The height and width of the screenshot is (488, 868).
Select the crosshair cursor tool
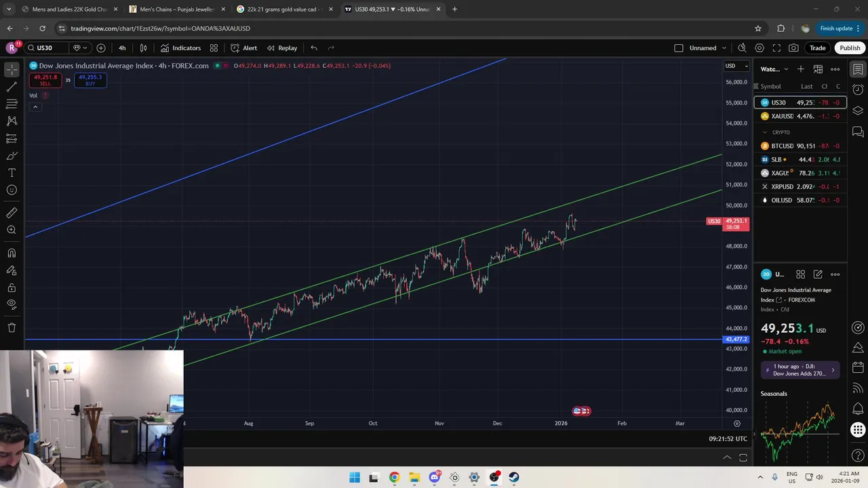click(x=12, y=70)
